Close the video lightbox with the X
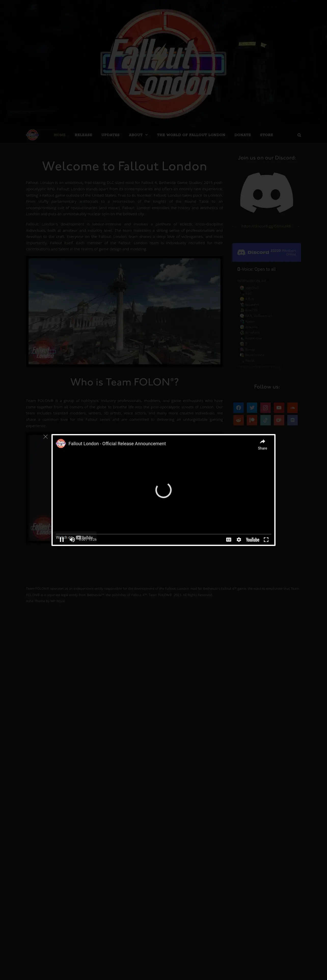The height and width of the screenshot is (980, 327). (x=46, y=437)
